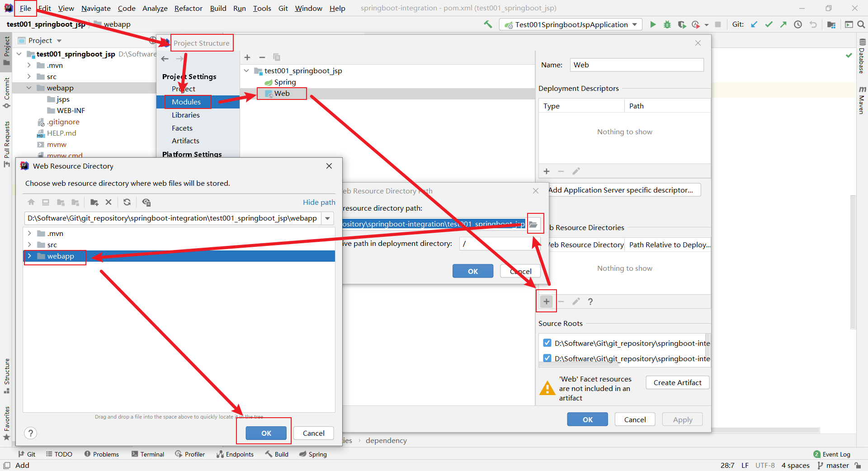Run Test001SpringbootJspApplication with green play icon

(x=653, y=24)
